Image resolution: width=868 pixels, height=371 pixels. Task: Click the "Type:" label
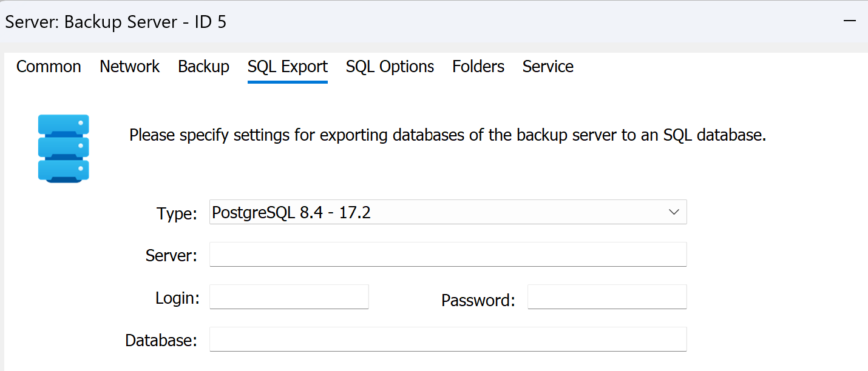click(x=177, y=213)
